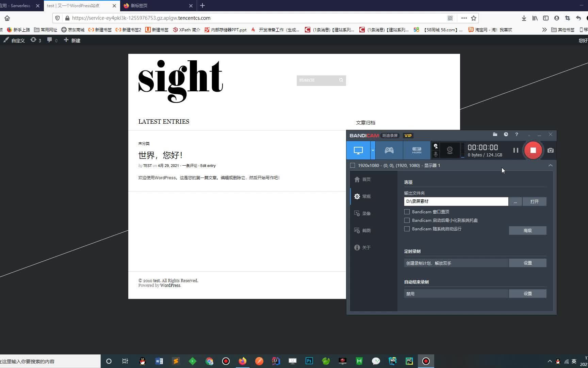Image resolution: width=588 pixels, height=368 pixels.
Task: Pause the Bandicam recording
Action: [x=516, y=150]
